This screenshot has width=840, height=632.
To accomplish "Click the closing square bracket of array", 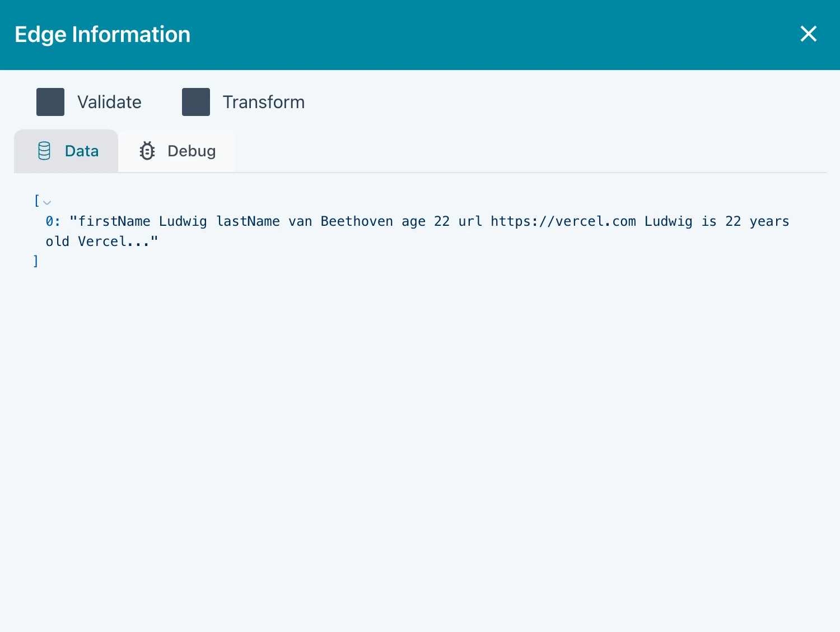I will [x=36, y=261].
